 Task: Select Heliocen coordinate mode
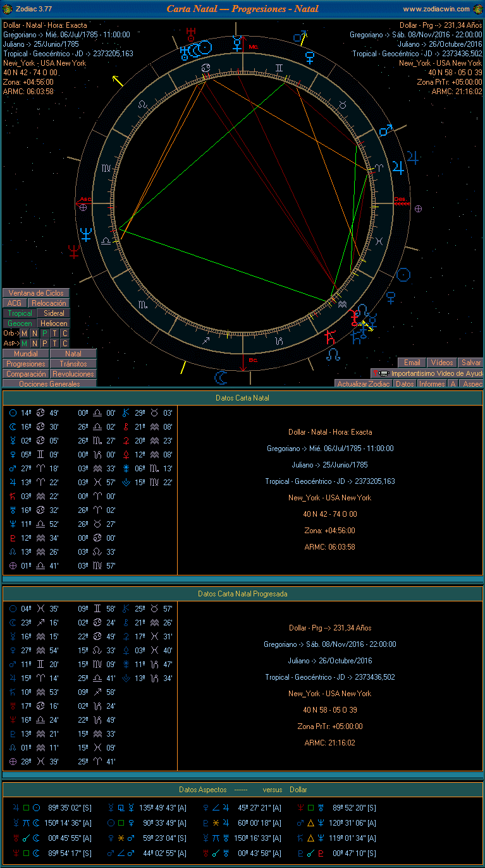click(54, 323)
